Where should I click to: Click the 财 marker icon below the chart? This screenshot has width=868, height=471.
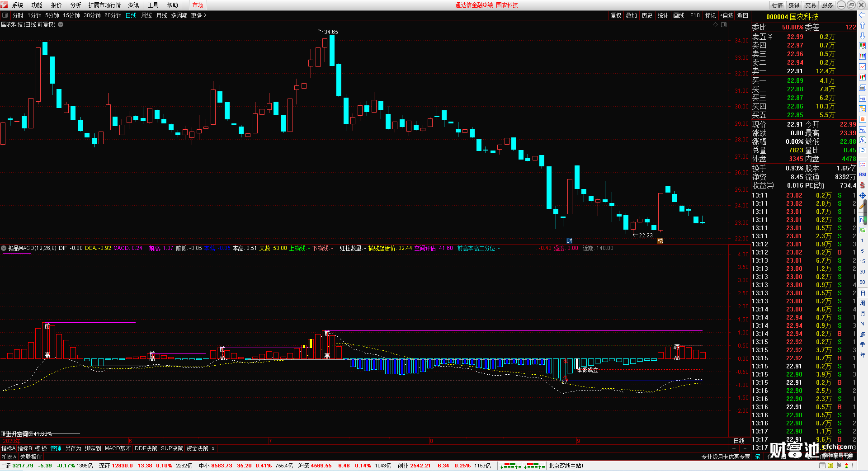(x=569, y=240)
